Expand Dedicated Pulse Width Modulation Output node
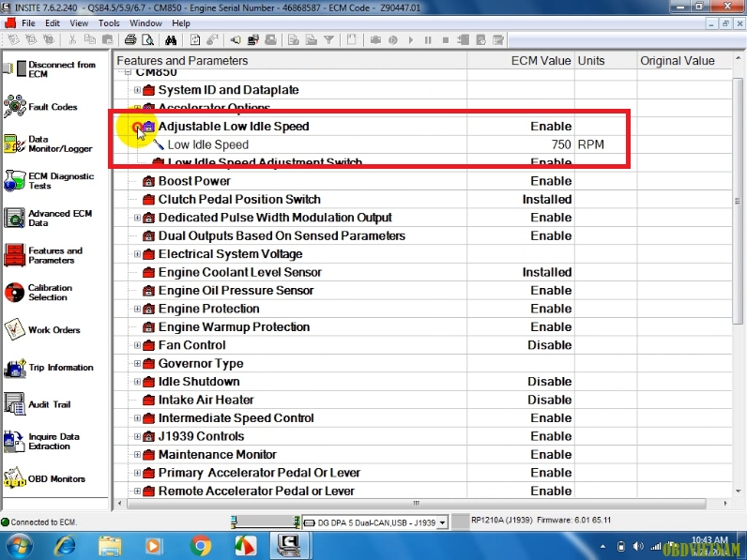Screen dimensions: 747x560 (137, 218)
